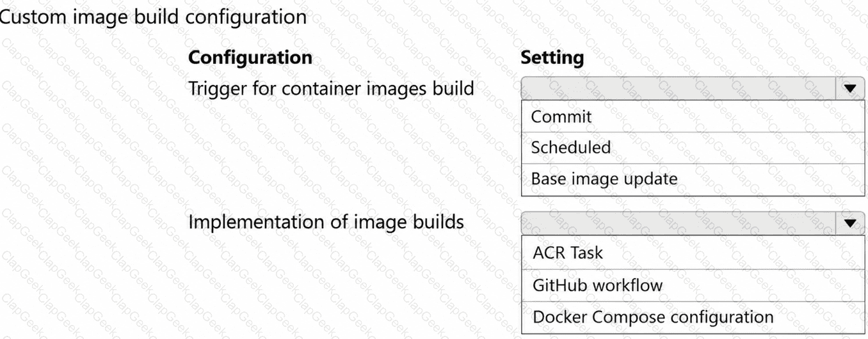
Task: Click the 'Implementation of image builds' label
Action: (326, 222)
